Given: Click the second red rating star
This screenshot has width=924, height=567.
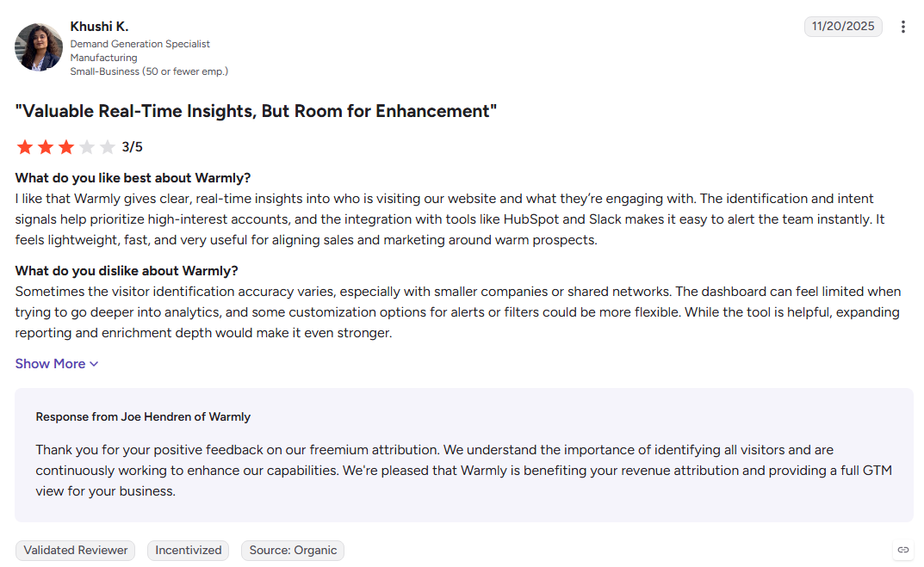Looking at the screenshot, I should pyautogui.click(x=46, y=146).
